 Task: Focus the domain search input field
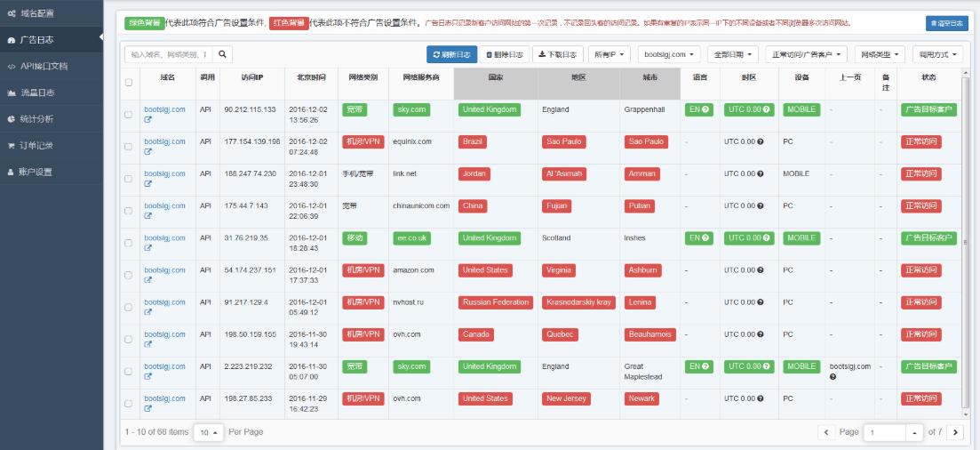tap(169, 54)
